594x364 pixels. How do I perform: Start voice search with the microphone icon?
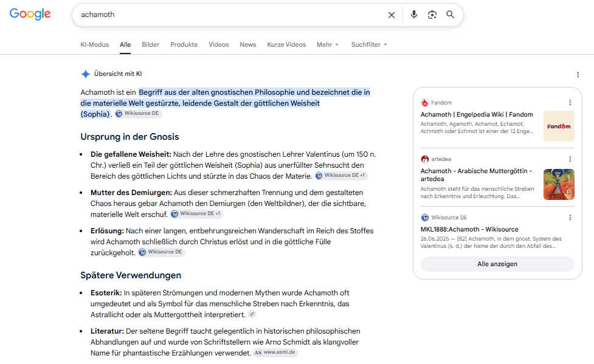click(413, 15)
